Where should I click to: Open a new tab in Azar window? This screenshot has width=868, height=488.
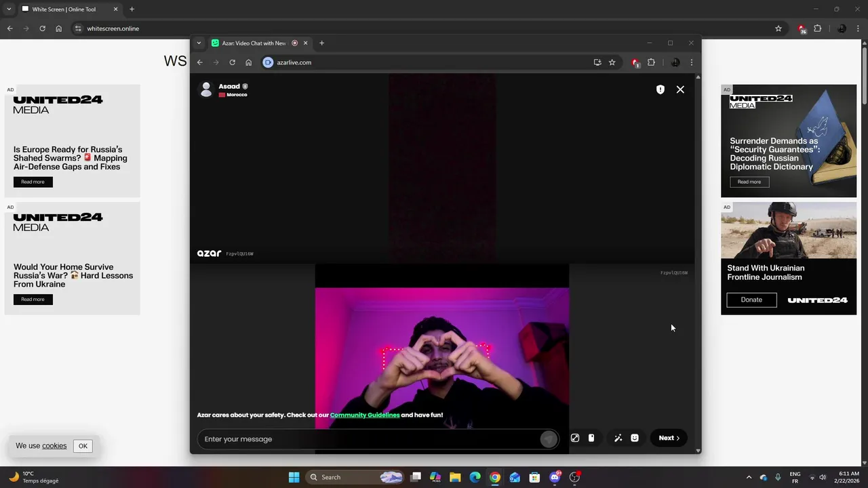click(x=321, y=43)
